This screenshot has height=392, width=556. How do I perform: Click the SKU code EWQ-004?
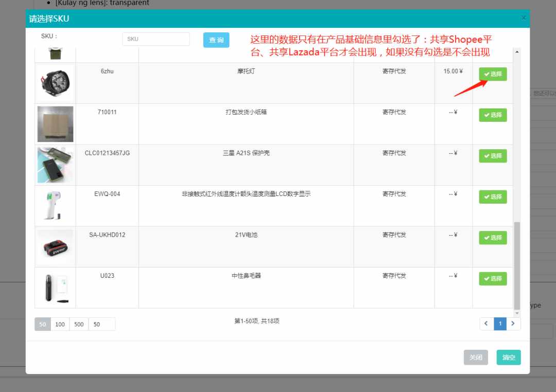click(107, 194)
